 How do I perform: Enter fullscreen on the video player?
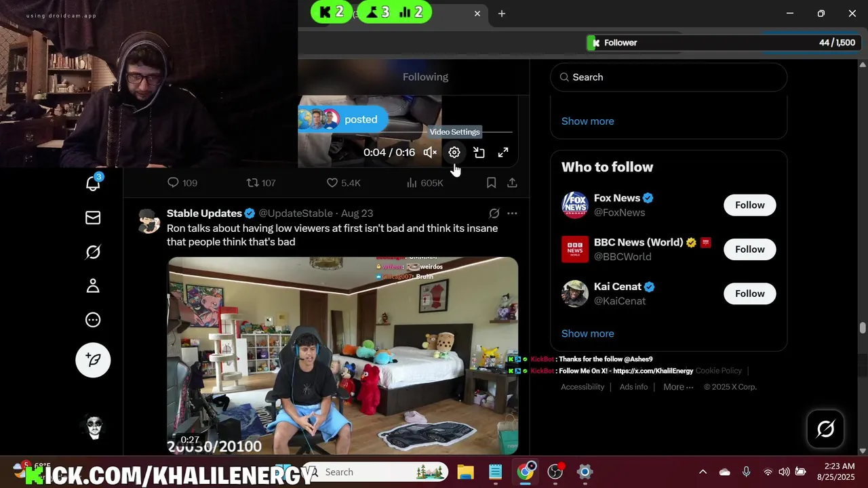tap(503, 152)
